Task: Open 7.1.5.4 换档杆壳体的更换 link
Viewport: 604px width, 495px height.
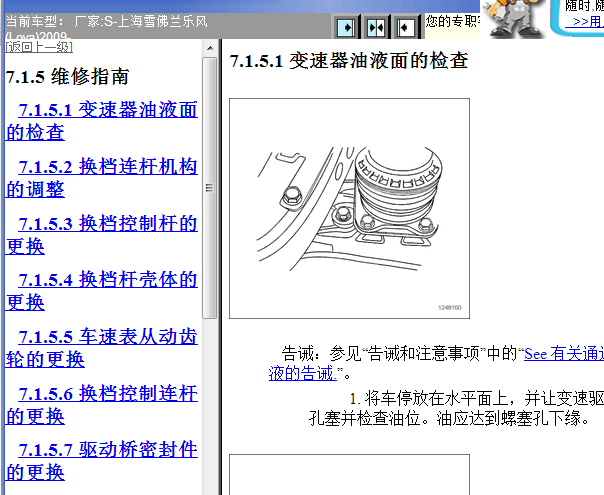Action: 102,291
